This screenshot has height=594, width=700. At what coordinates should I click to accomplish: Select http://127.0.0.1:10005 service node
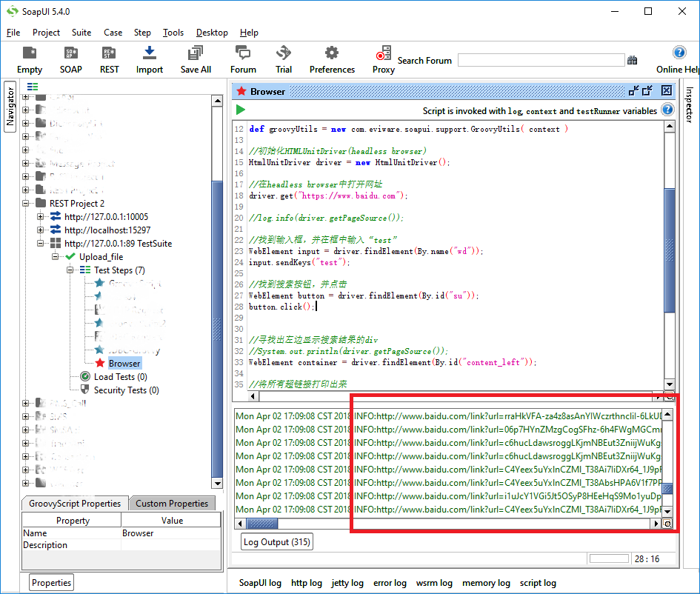point(106,217)
